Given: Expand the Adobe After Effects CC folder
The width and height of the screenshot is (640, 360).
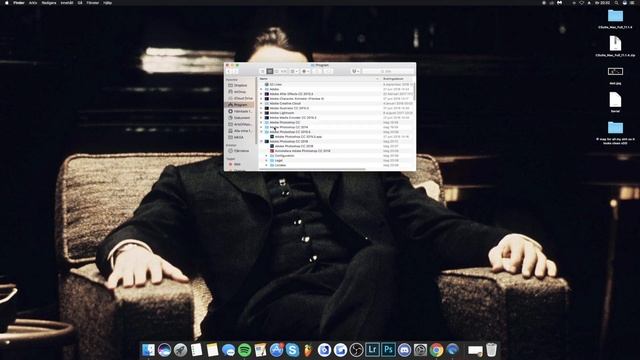Looking at the screenshot, I should 262,94.
